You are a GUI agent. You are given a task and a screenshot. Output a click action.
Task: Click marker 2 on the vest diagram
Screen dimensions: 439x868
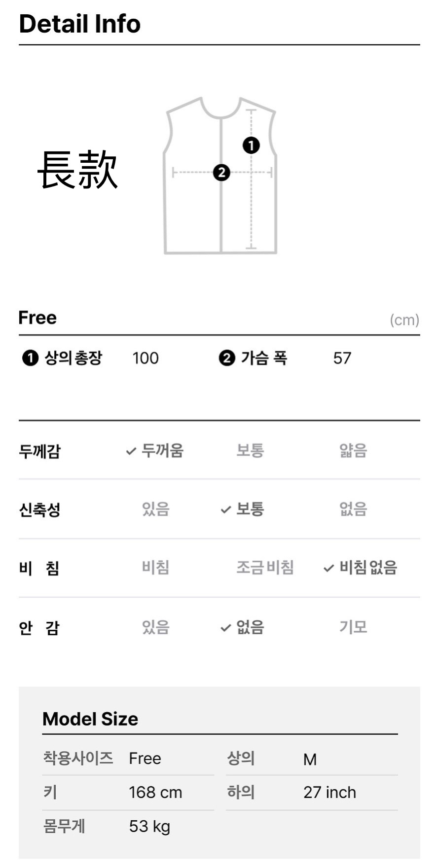(x=221, y=173)
